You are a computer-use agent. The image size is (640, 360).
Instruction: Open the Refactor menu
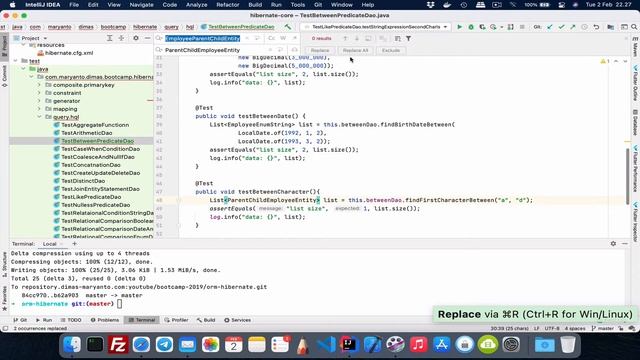(228, 5)
